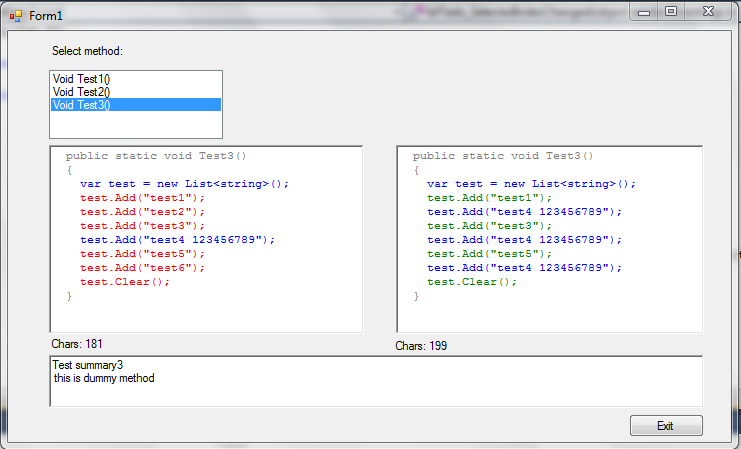Click test.Add("test6") line in left code pane
741x449 pixels.
click(142, 268)
